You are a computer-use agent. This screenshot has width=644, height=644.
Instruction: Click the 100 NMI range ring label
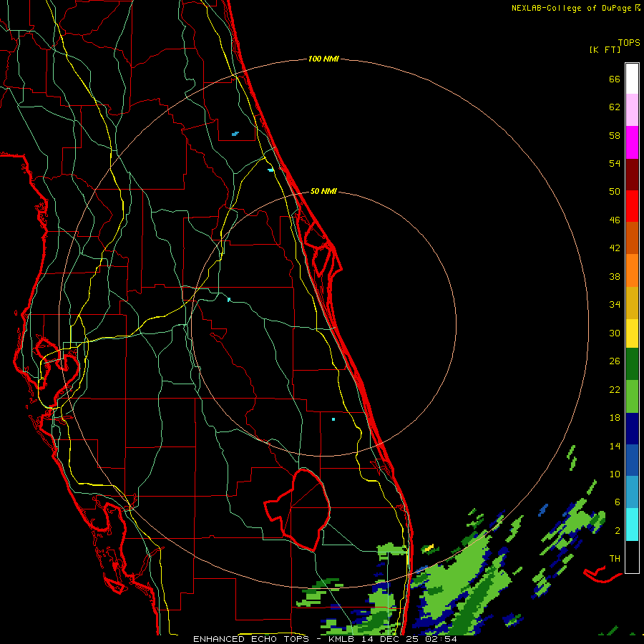pyautogui.click(x=323, y=59)
